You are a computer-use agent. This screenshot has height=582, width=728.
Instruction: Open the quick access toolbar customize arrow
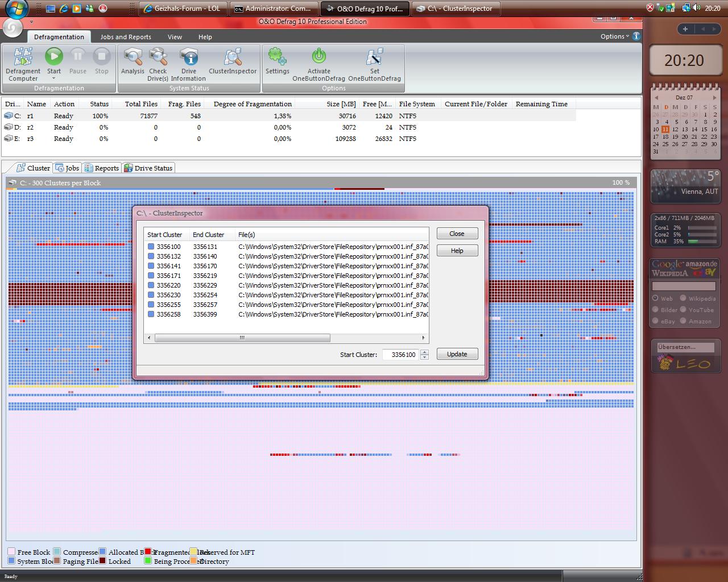coord(31,22)
